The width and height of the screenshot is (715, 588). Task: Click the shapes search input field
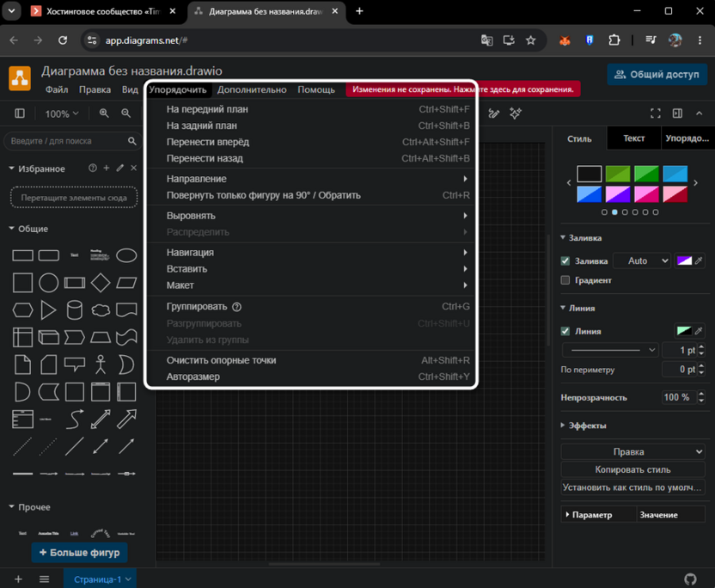68,141
